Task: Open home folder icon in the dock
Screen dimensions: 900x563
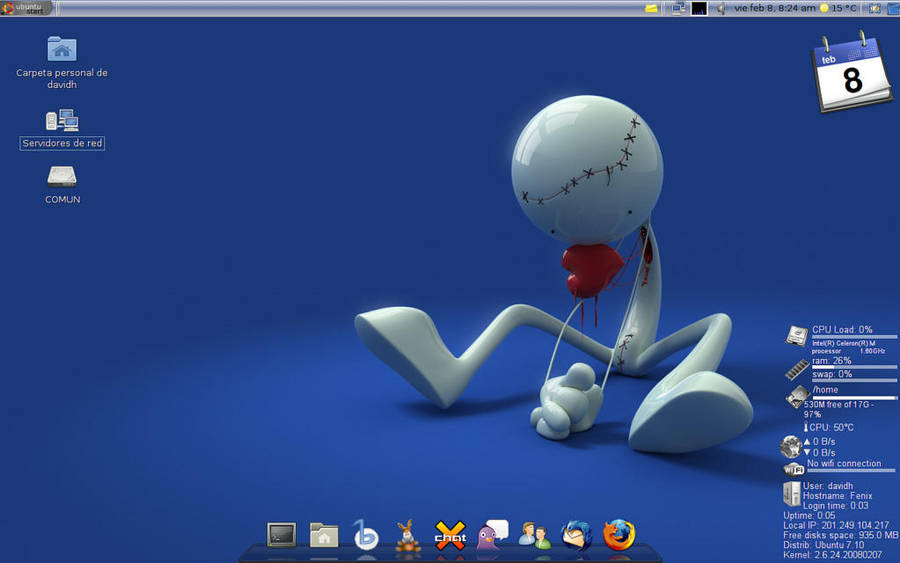Action: click(324, 535)
